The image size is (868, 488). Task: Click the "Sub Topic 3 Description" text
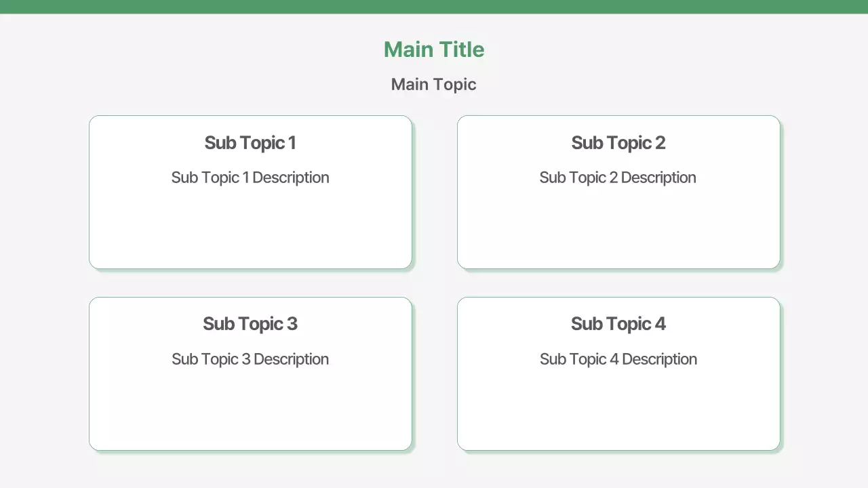(250, 359)
